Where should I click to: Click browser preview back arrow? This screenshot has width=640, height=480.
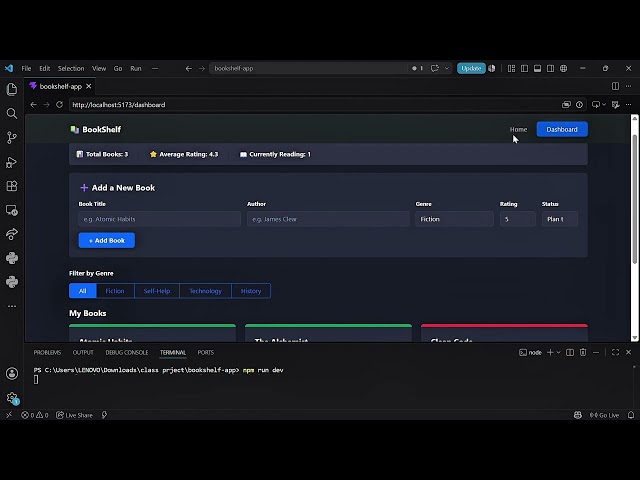[33, 105]
